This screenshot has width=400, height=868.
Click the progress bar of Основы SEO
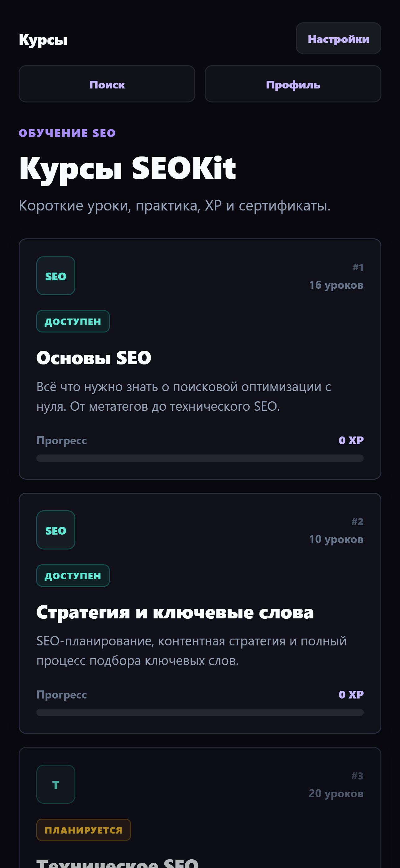coord(200,458)
